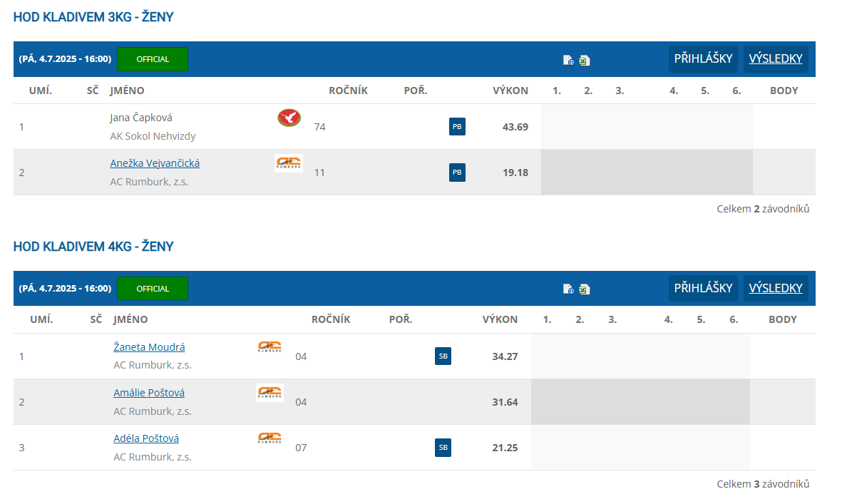842x504 pixels.
Task: Open Přihlášky tab for 3kg hammer event
Action: click(703, 58)
